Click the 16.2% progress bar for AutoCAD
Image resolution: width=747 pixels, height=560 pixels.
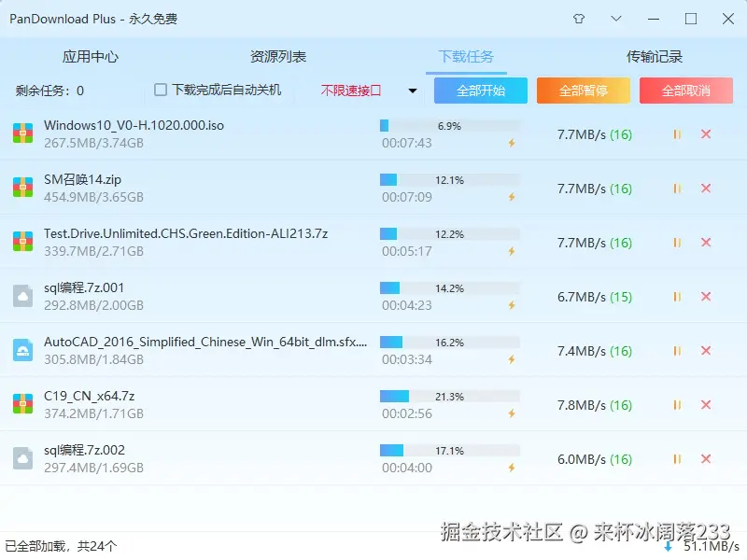click(450, 343)
